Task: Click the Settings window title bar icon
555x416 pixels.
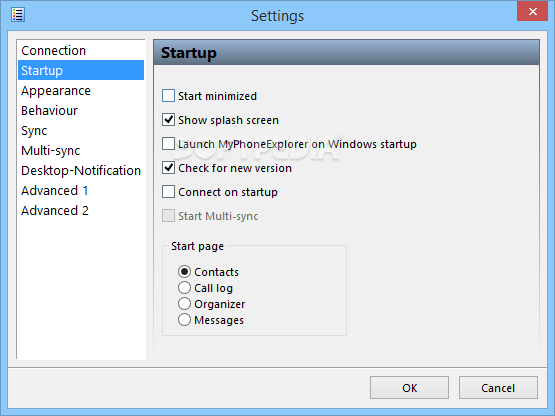Action: click(x=18, y=15)
